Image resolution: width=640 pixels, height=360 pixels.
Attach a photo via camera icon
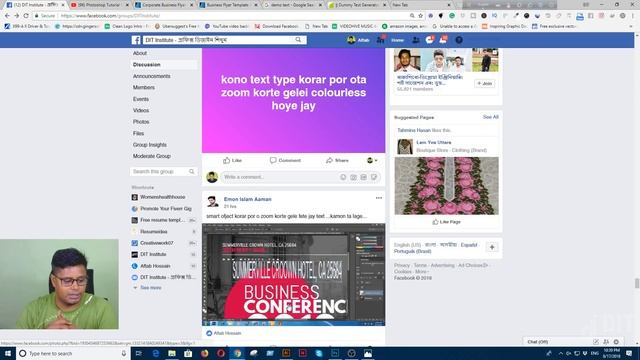tap(353, 177)
